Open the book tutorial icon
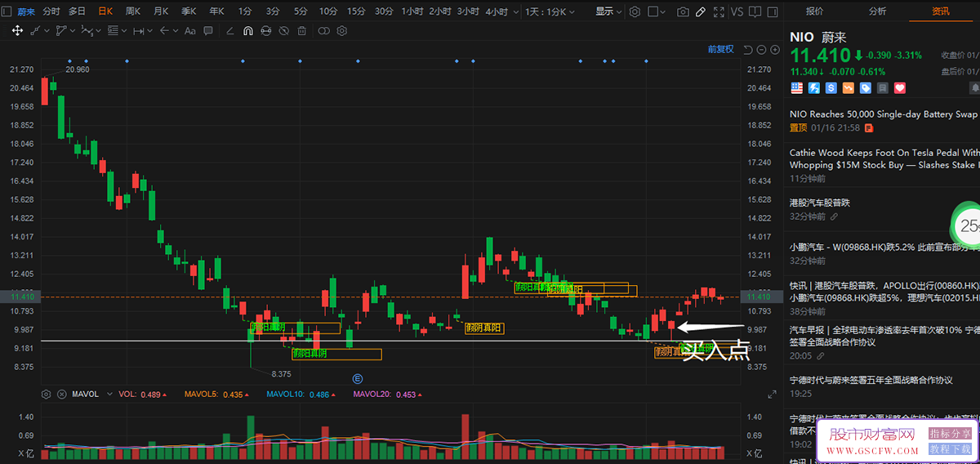 pyautogui.click(x=756, y=11)
